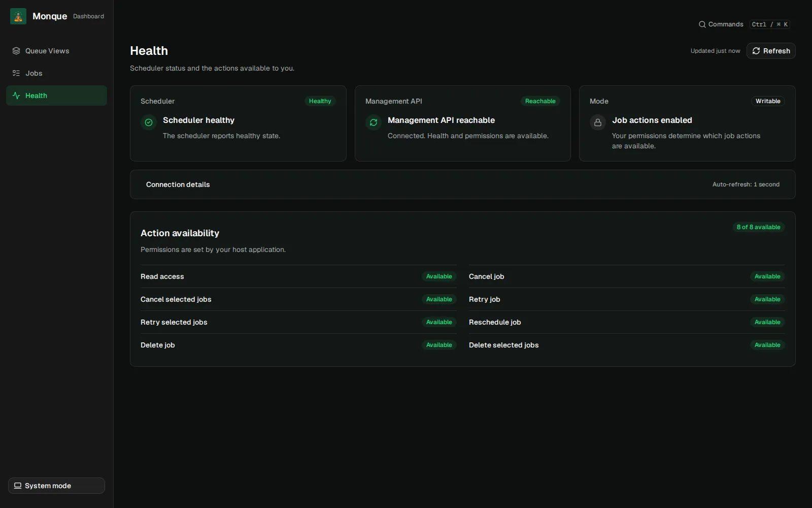Click the 'Job actions enabled' title
Viewport: 812px width, 508px height.
[x=652, y=120]
